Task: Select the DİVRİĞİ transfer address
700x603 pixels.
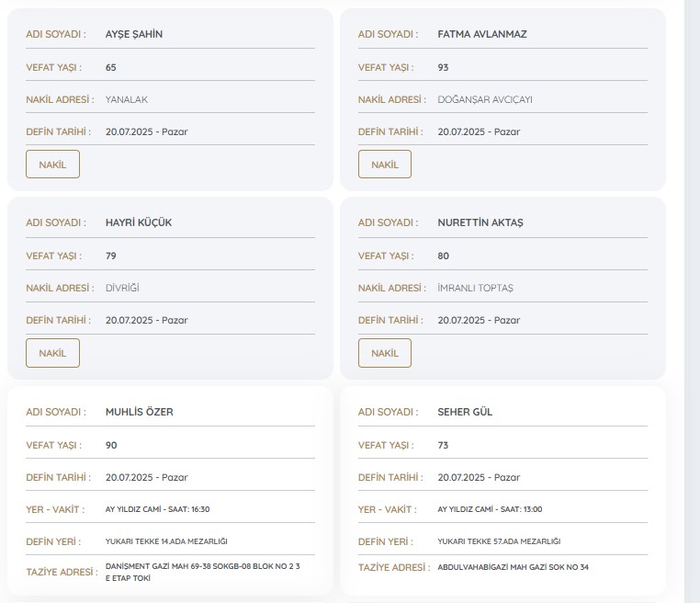Action: [x=123, y=289]
